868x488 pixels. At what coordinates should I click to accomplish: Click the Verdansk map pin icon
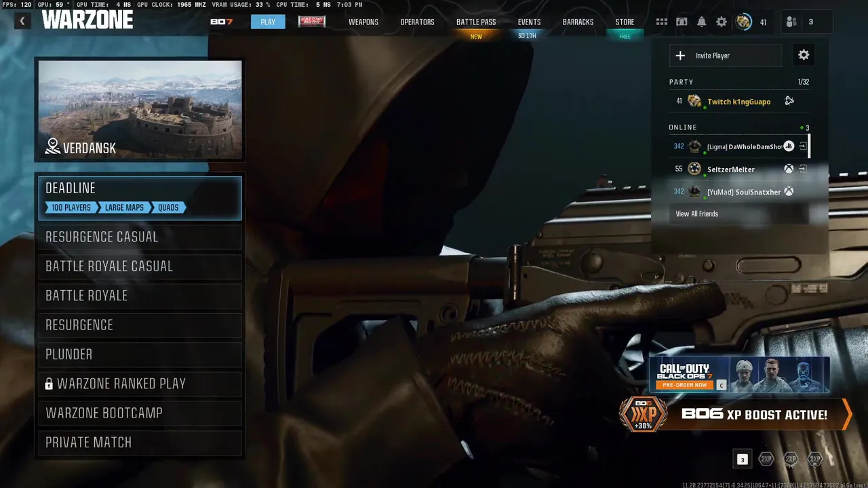click(x=53, y=146)
